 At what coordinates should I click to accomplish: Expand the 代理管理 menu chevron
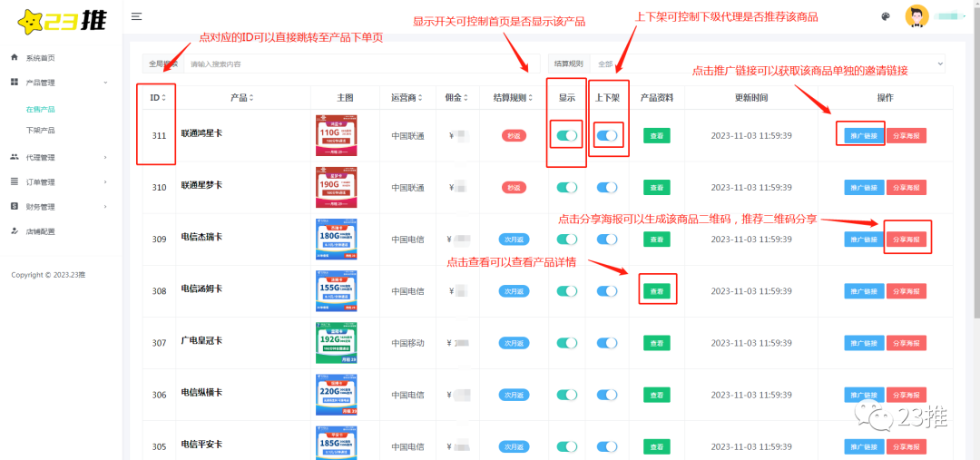tap(105, 158)
